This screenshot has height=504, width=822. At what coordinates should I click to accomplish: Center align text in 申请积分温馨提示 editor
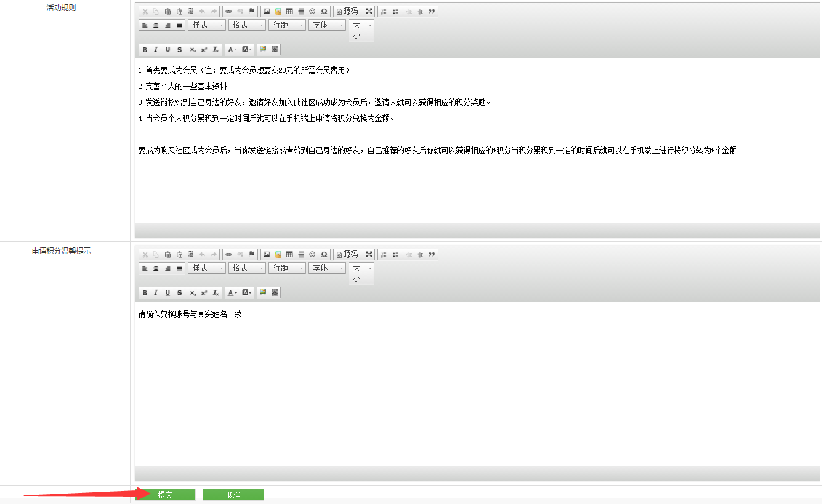tap(156, 268)
